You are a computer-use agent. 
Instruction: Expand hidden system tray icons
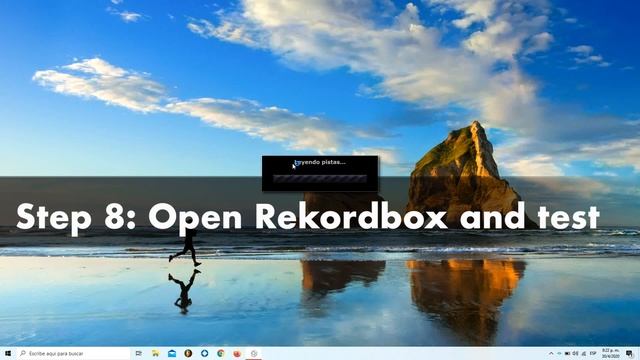point(551,353)
